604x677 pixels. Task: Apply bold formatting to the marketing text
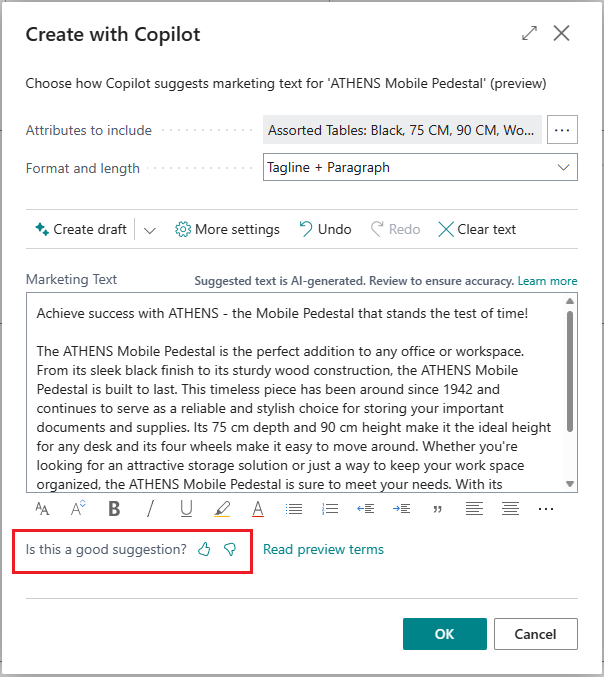[x=114, y=509]
